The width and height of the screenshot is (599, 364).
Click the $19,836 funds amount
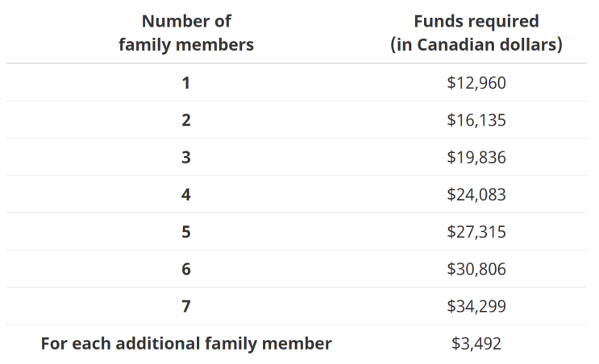pyautogui.click(x=476, y=157)
